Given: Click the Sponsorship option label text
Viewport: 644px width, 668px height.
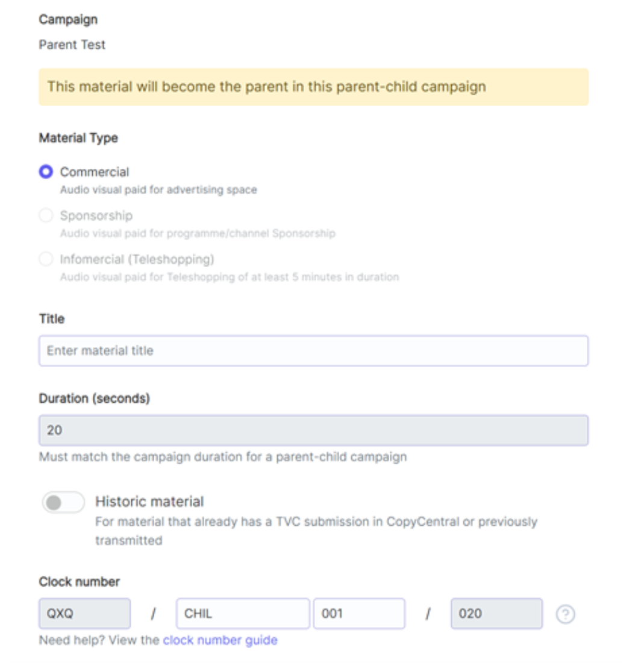Looking at the screenshot, I should tap(96, 215).
